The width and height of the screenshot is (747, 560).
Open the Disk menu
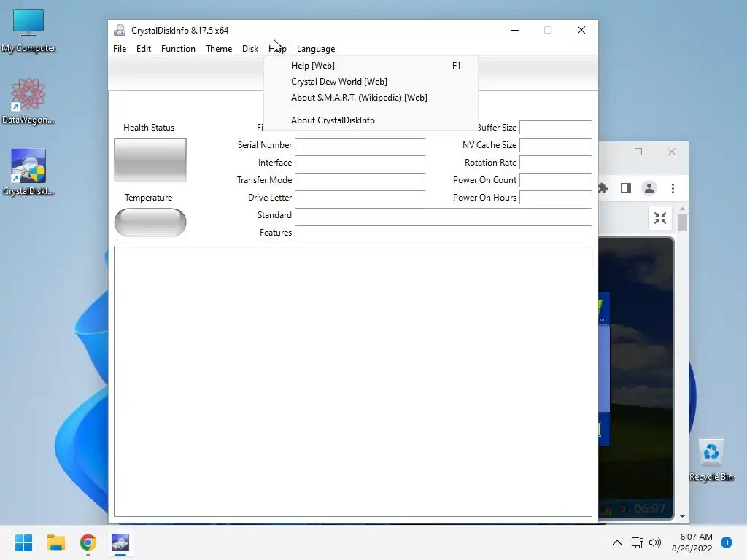click(250, 49)
